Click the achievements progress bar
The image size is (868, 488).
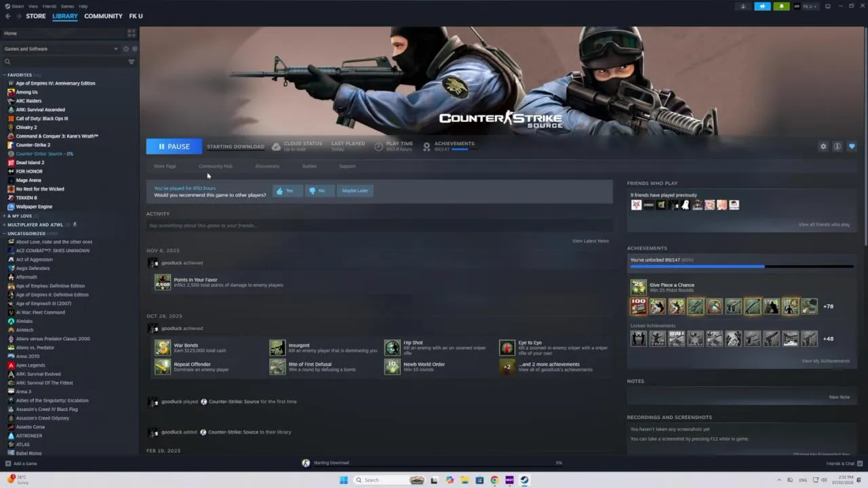point(741,266)
